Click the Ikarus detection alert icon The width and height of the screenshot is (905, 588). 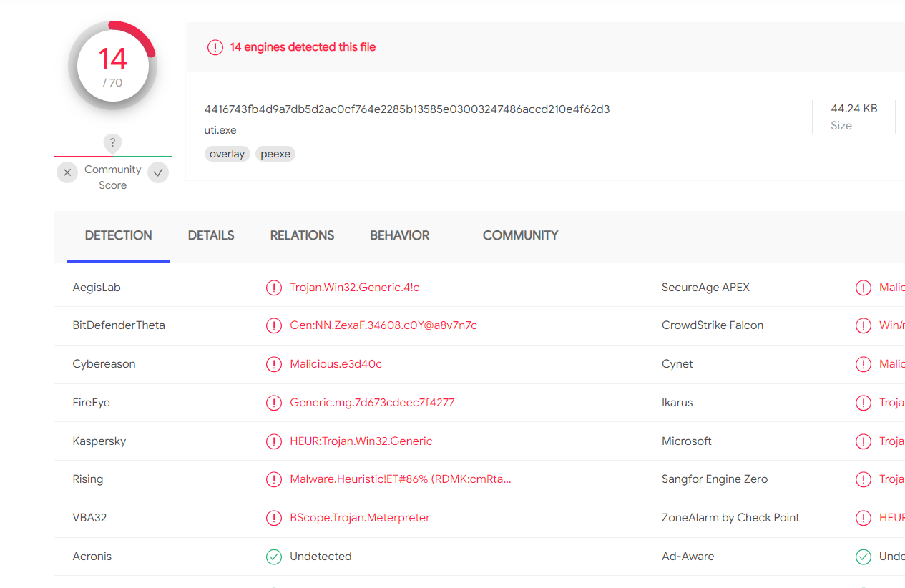[x=864, y=403]
